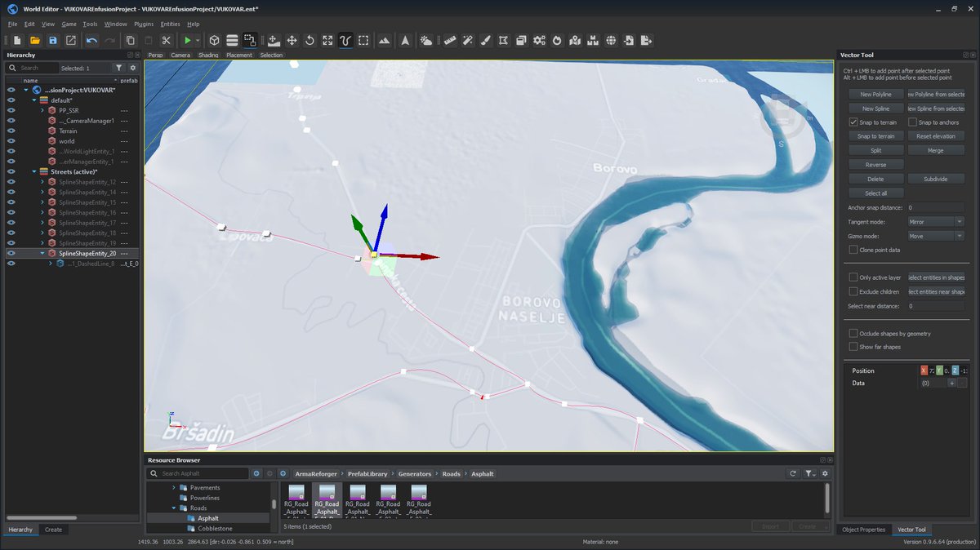The height and width of the screenshot is (550, 980).
Task: Select the active Vector spline tool icon
Action: [x=345, y=40]
